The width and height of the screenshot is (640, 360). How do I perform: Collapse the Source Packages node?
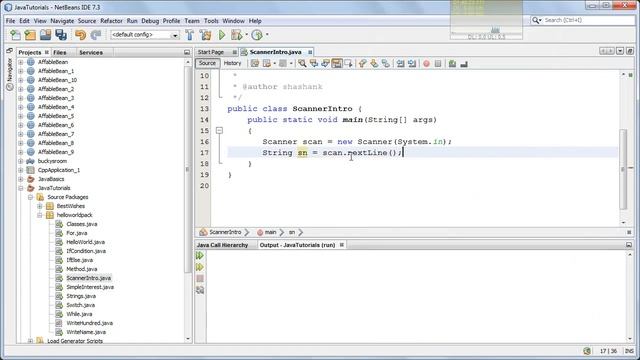coord(30,197)
